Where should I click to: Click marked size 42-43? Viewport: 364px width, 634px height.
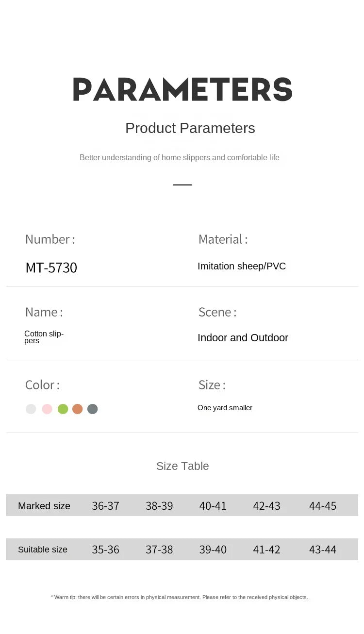[x=266, y=506]
